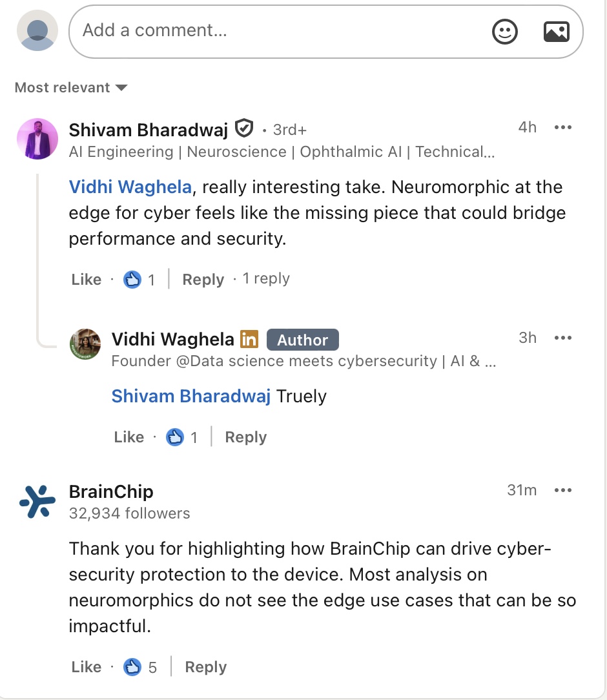Screen dimensions: 607x700
Task: Expand the 1 reply thread
Action: tap(266, 279)
